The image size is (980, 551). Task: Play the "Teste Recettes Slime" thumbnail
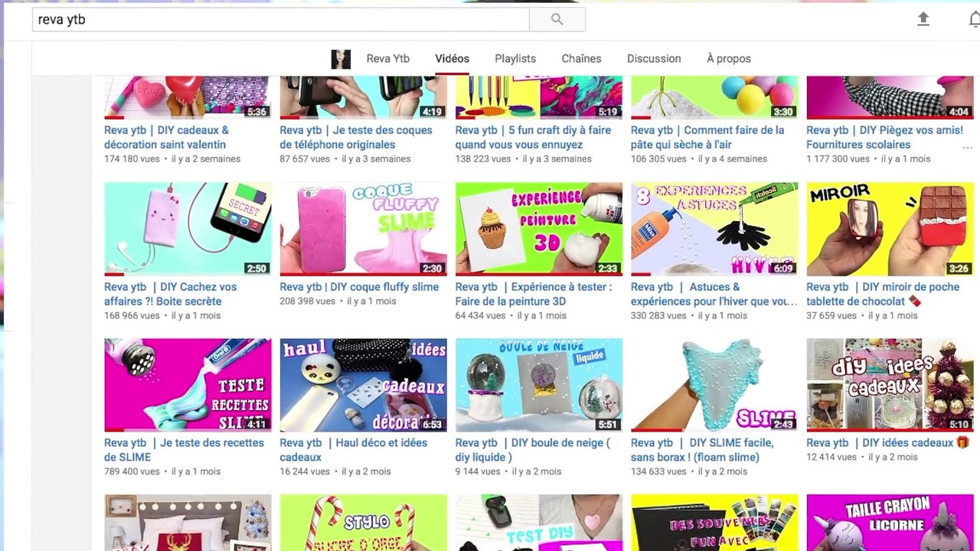point(188,385)
